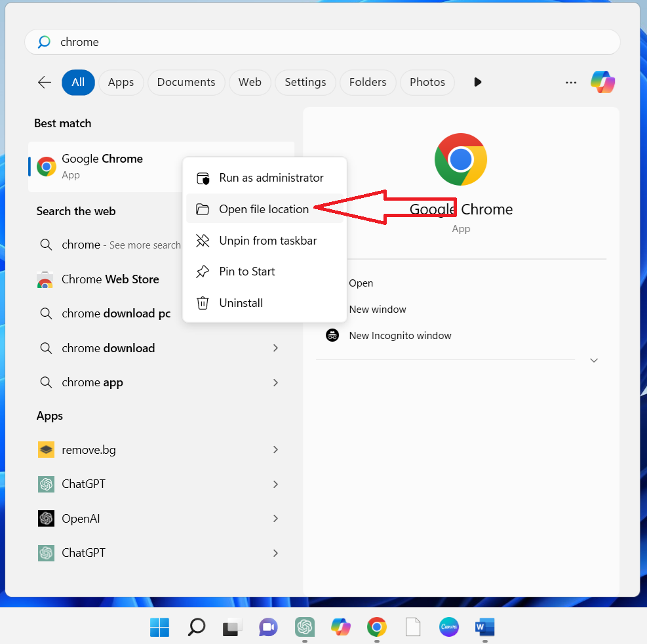Open taskbar Search magnifier icon
Screen dimensions: 647x644
(x=197, y=627)
